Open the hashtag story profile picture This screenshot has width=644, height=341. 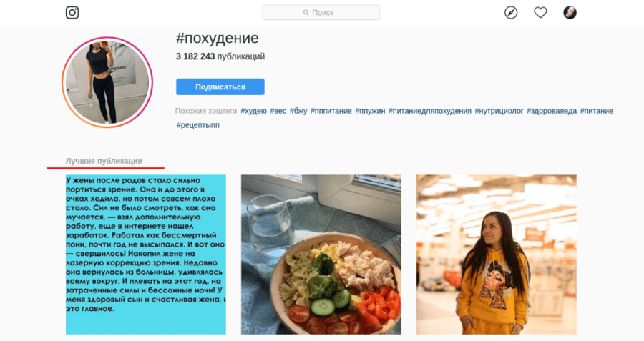pos(107,82)
